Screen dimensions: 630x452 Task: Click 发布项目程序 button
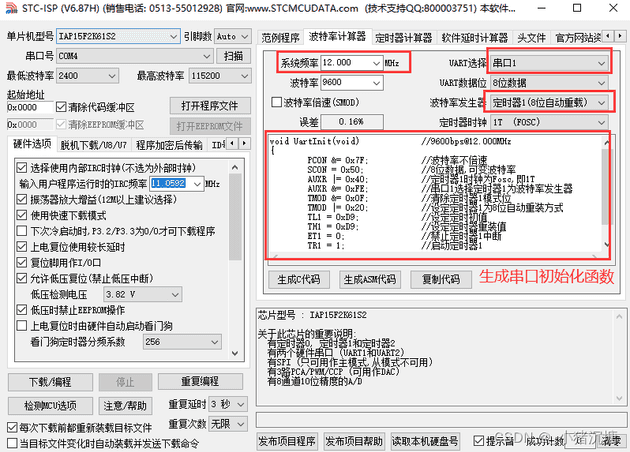click(x=287, y=441)
